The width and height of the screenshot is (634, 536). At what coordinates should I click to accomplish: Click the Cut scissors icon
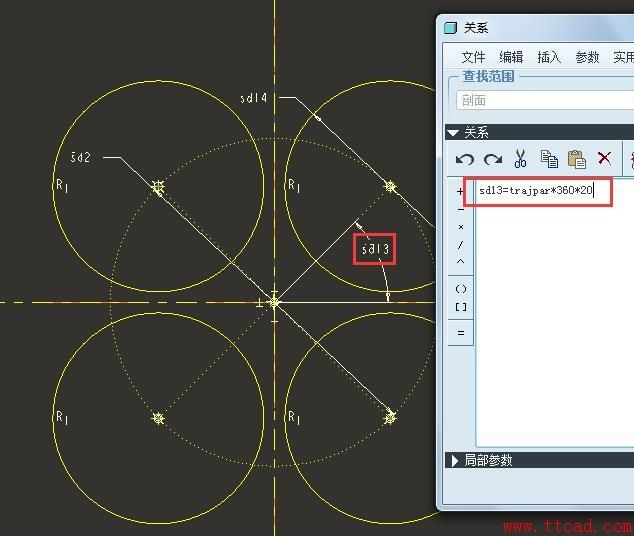click(520, 159)
